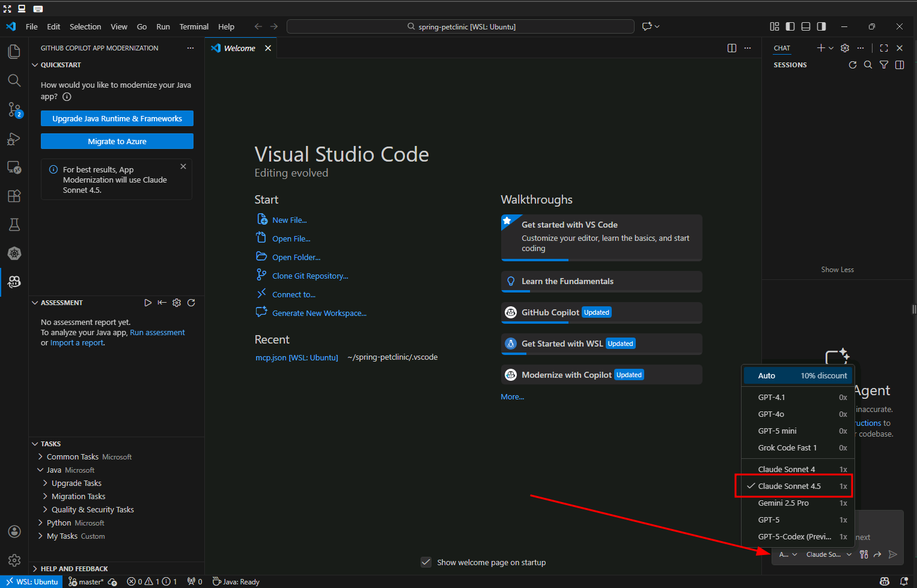
Task: Open the Claude Sonnet model dropdown
Action: coord(829,554)
